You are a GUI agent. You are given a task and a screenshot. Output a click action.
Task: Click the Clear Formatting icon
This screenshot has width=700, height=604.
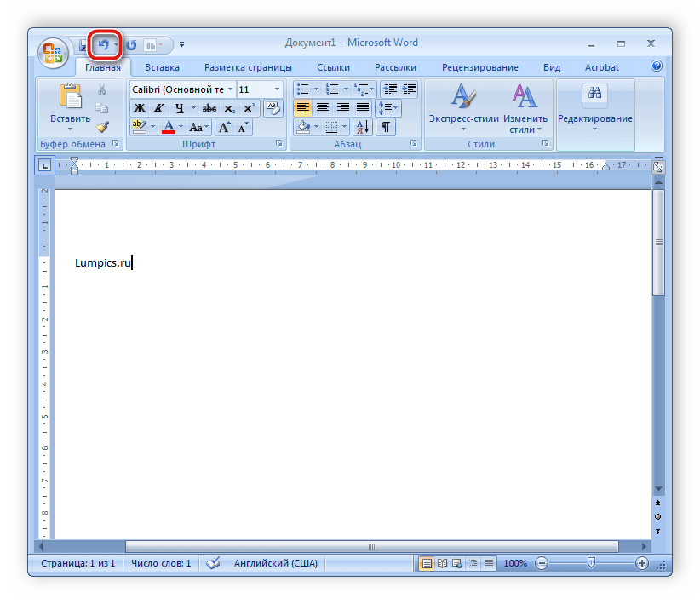click(273, 108)
